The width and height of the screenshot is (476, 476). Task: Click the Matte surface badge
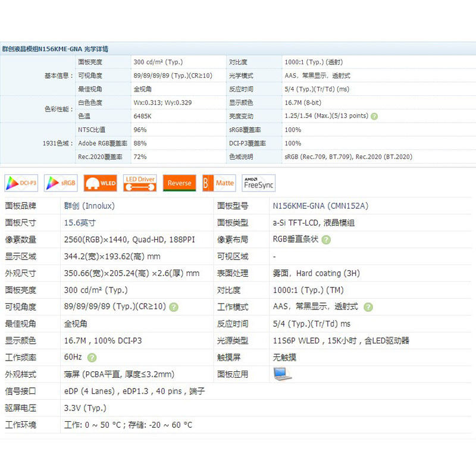[x=219, y=183]
